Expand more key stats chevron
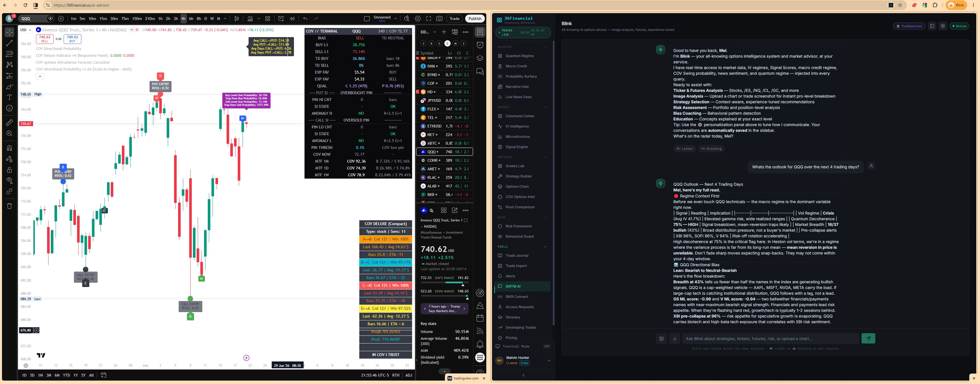Screen dimensions: 980x384 (x=444, y=371)
